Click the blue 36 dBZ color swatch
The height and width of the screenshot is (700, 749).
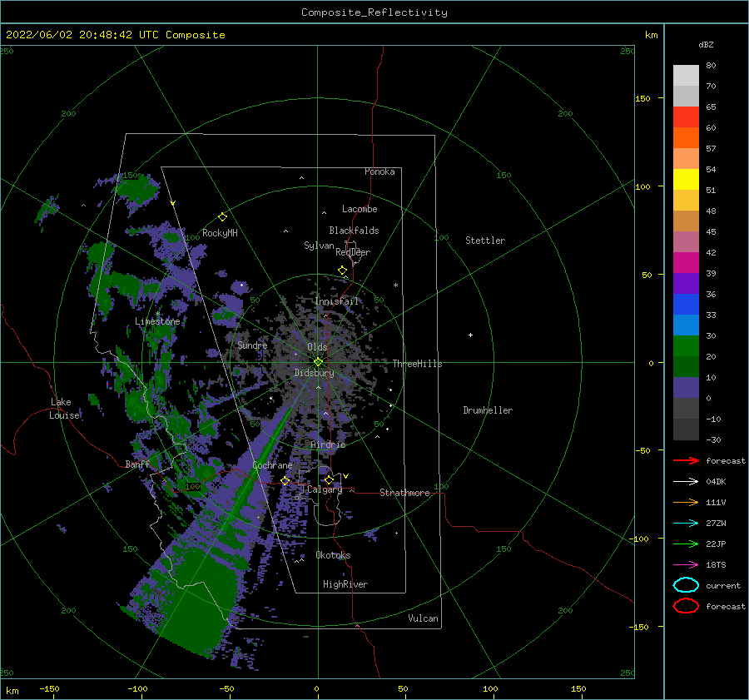[686, 304]
